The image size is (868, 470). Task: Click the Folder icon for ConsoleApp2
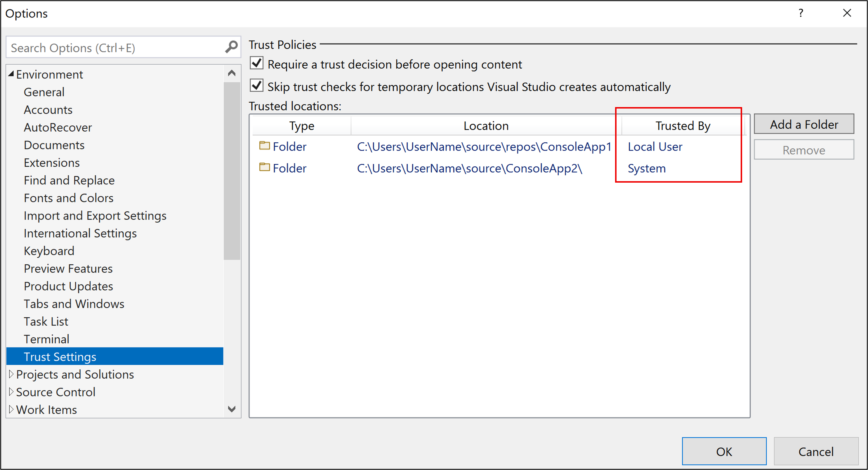(x=263, y=168)
